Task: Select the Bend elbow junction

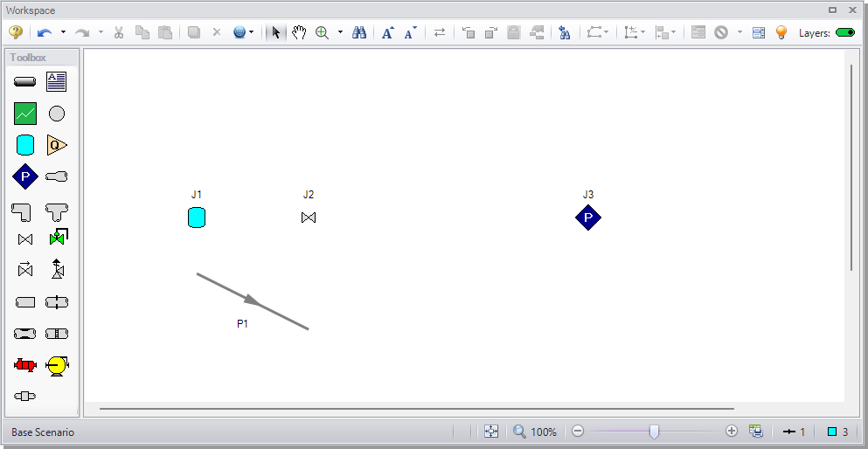Action: (x=22, y=211)
